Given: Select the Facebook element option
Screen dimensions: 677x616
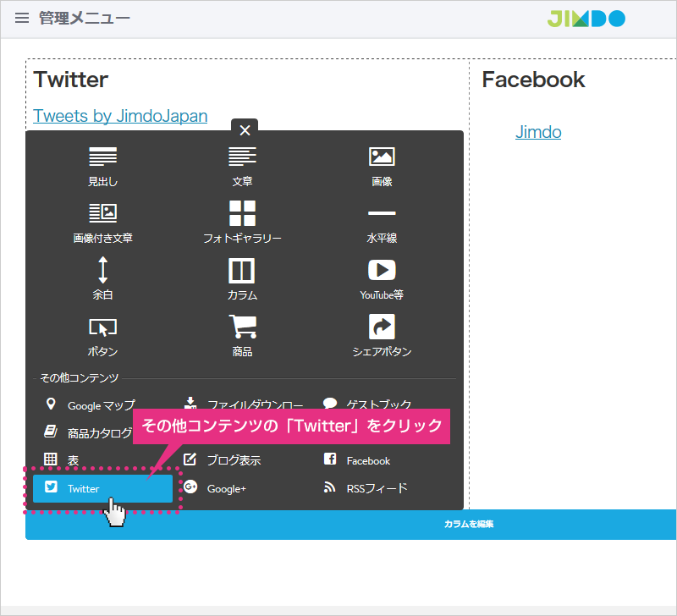Looking at the screenshot, I should pos(356,460).
